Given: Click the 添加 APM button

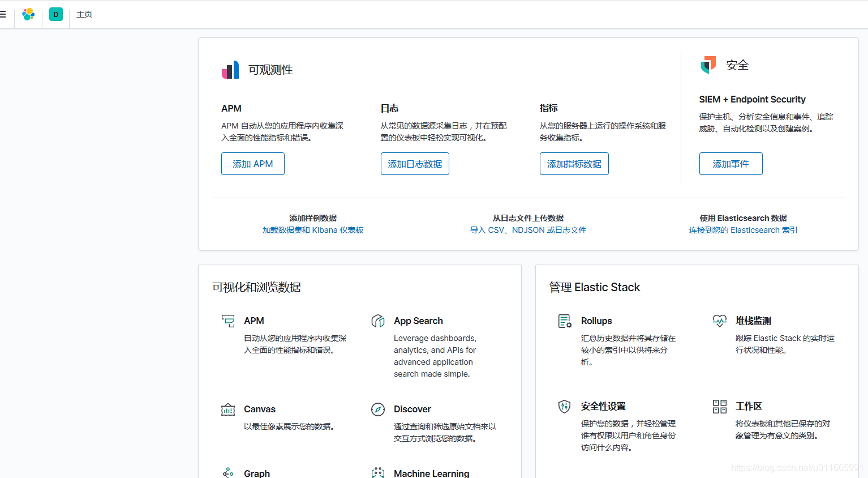Looking at the screenshot, I should pyautogui.click(x=252, y=164).
